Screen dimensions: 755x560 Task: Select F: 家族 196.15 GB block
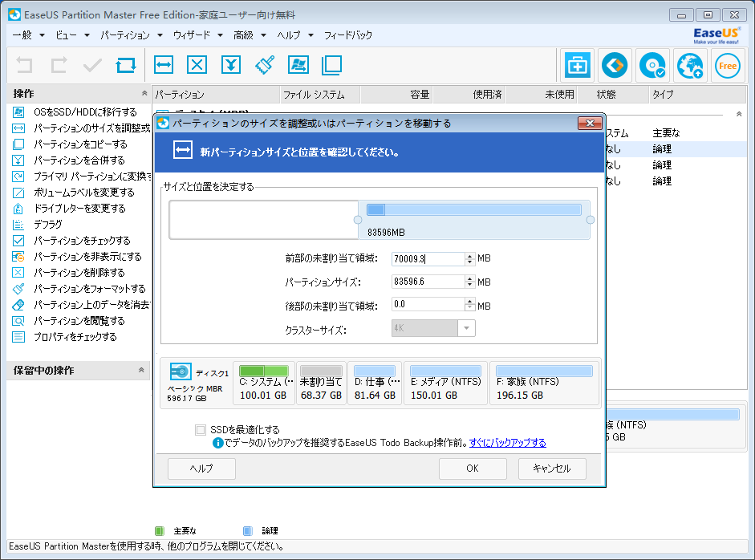[544, 383]
